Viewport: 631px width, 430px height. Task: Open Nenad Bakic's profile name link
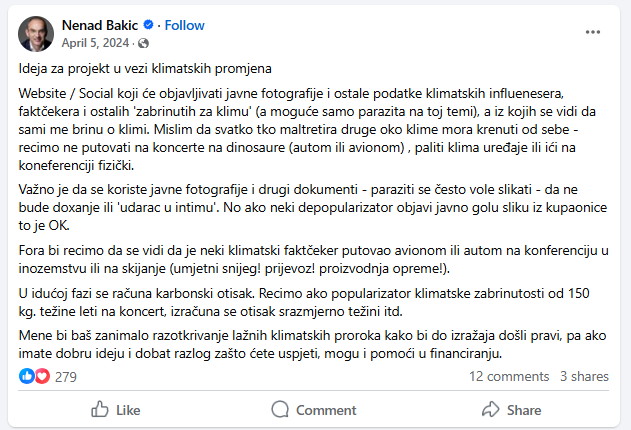click(x=100, y=25)
